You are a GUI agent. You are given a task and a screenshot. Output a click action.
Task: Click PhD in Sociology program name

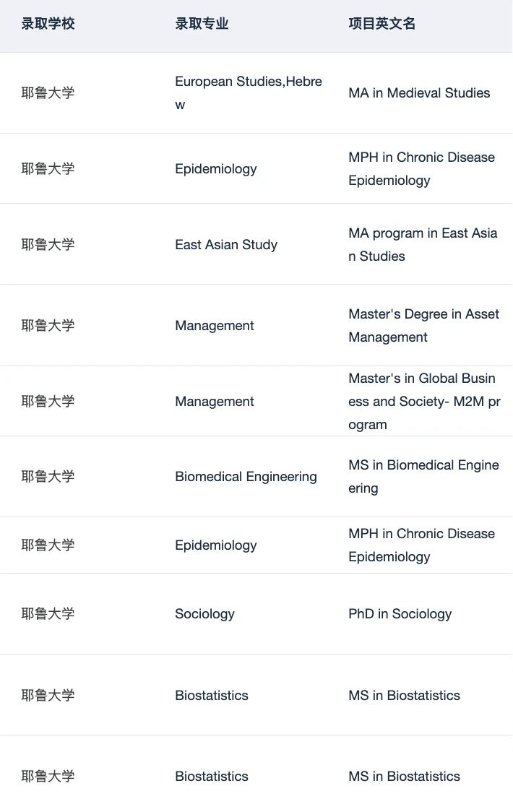click(400, 613)
